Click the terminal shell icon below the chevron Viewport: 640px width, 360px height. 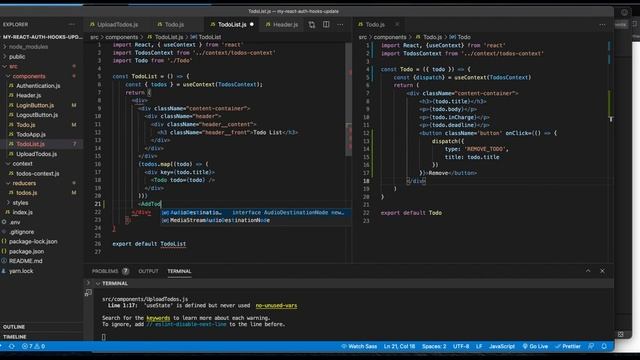[88, 292]
